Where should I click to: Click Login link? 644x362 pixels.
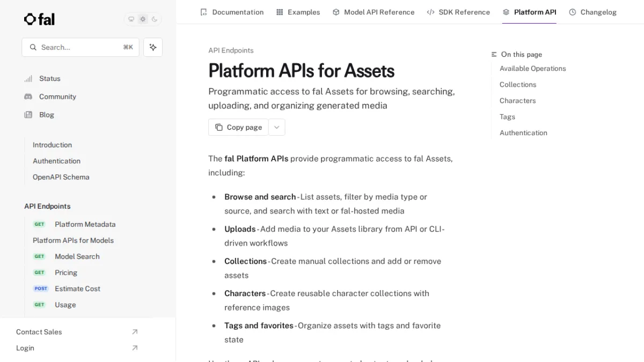[25, 348]
